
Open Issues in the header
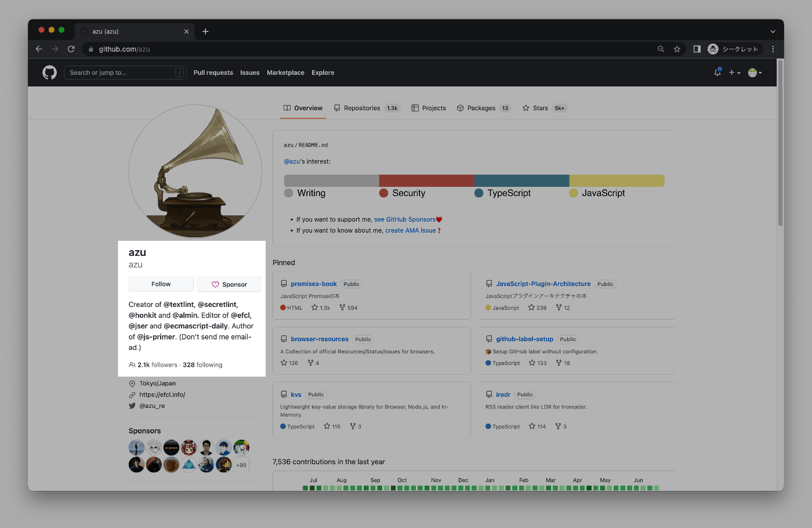[x=250, y=73]
